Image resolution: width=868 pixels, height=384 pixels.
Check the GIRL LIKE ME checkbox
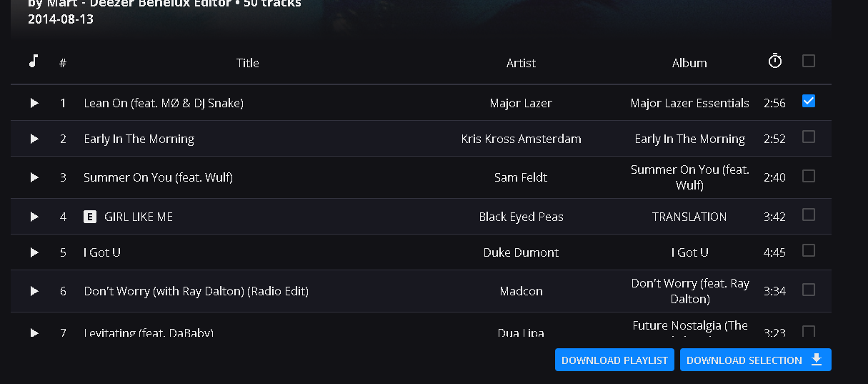tap(809, 215)
